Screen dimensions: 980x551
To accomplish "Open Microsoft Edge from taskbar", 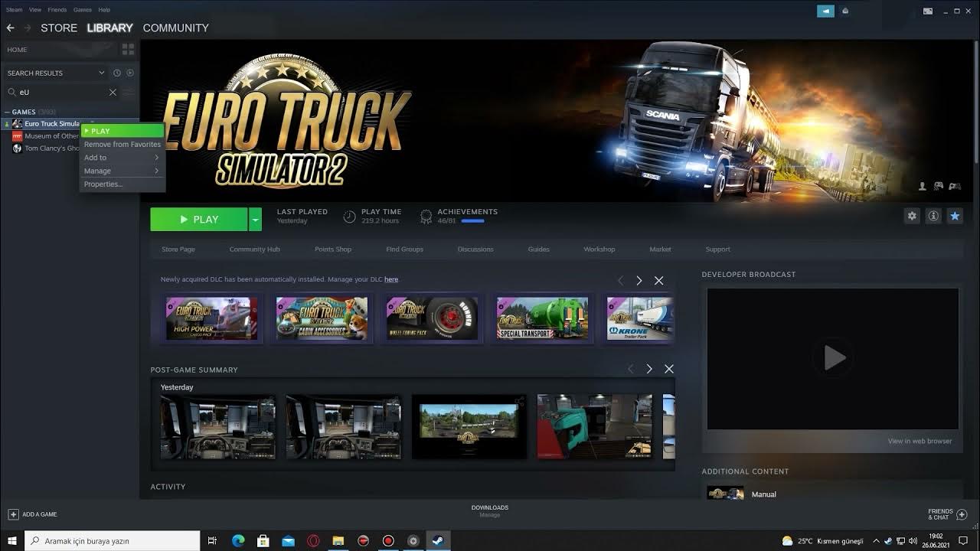I will (238, 541).
